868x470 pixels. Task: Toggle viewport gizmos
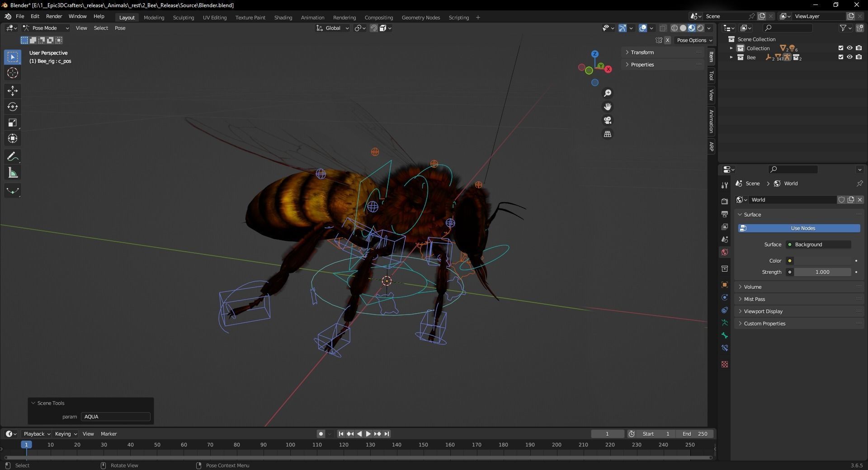pos(623,28)
